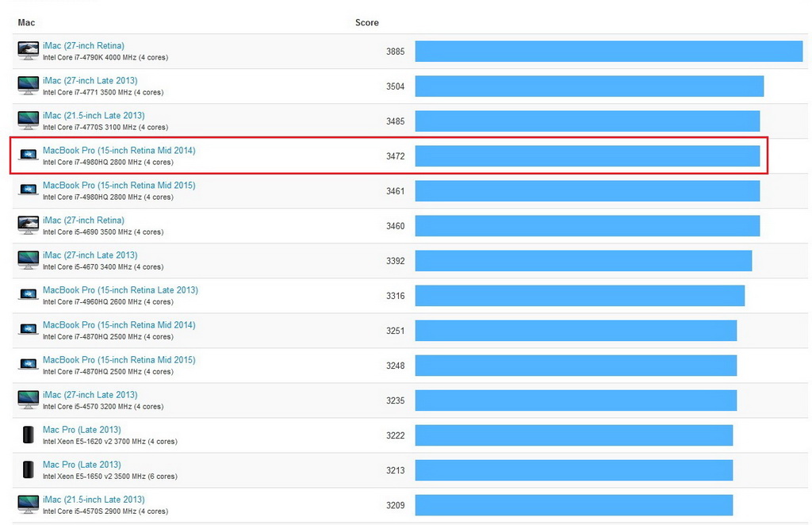Open MacBook Pro Retina Mid 2015 link scoring 3248
This screenshot has width=812, height=525.
point(119,359)
